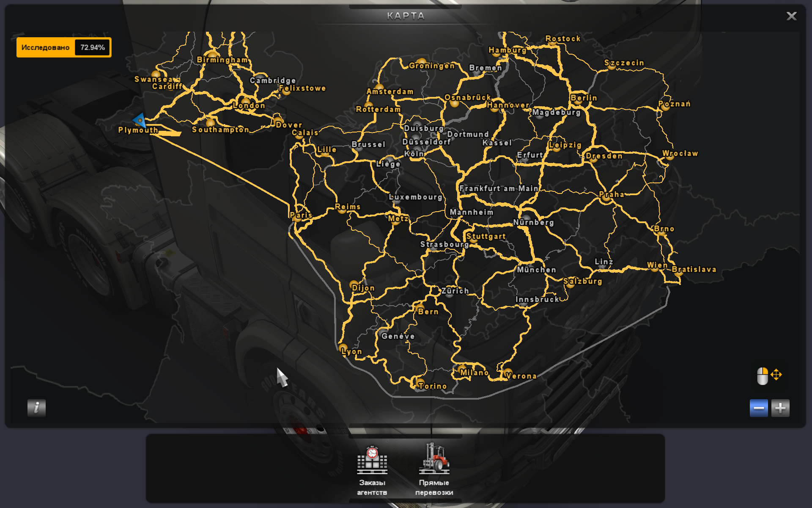
Task: Click the Liège city label
Action: point(388,164)
